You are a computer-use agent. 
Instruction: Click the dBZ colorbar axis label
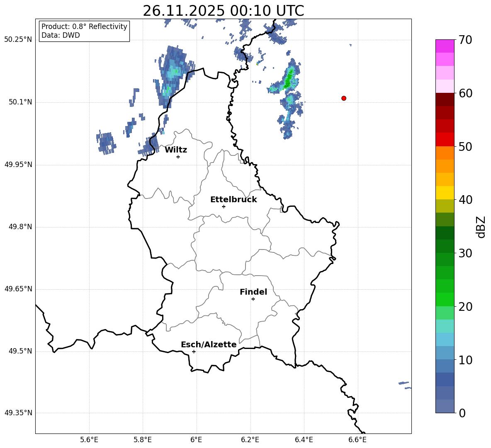tap(481, 227)
